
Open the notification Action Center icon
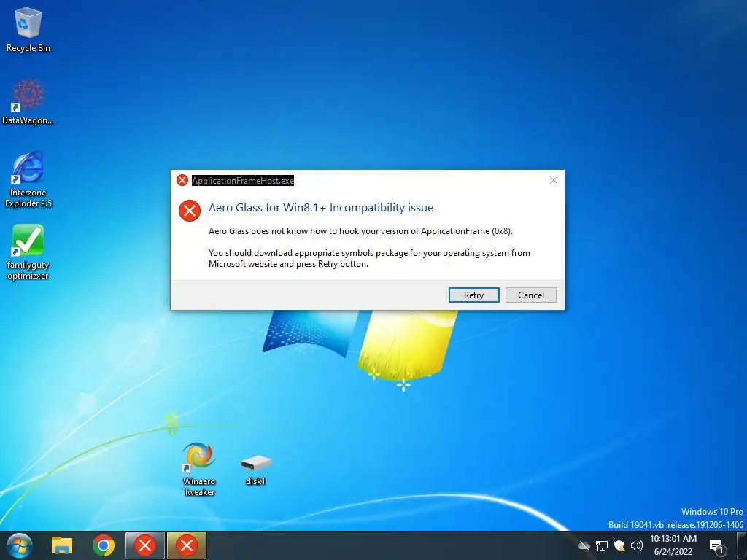[x=716, y=545]
